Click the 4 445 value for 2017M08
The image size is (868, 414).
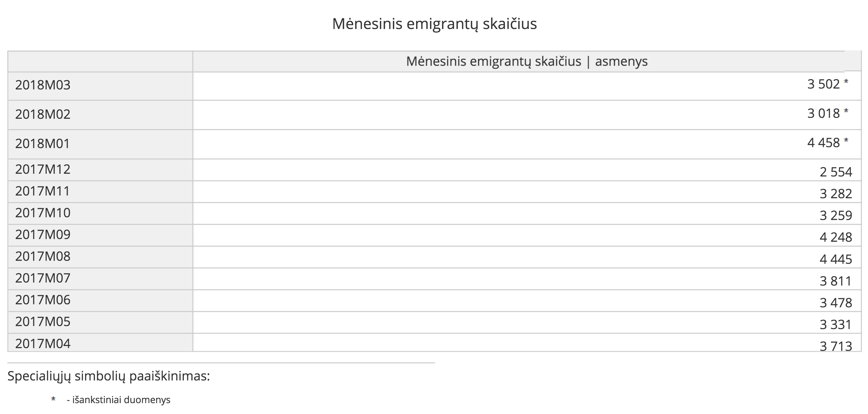pos(836,259)
